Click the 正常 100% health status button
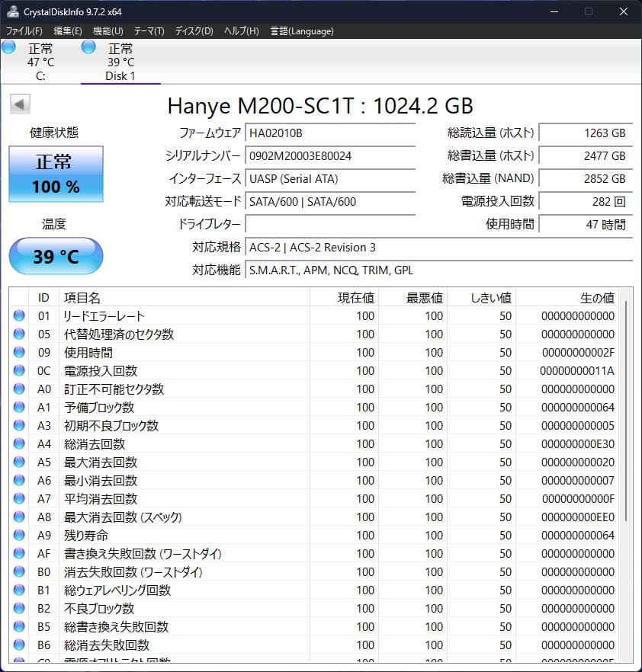The image size is (642, 672). point(55,173)
